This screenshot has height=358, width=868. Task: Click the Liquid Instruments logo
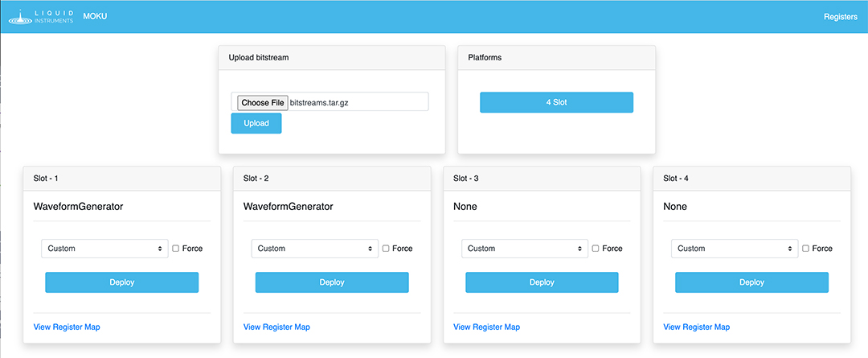40,17
